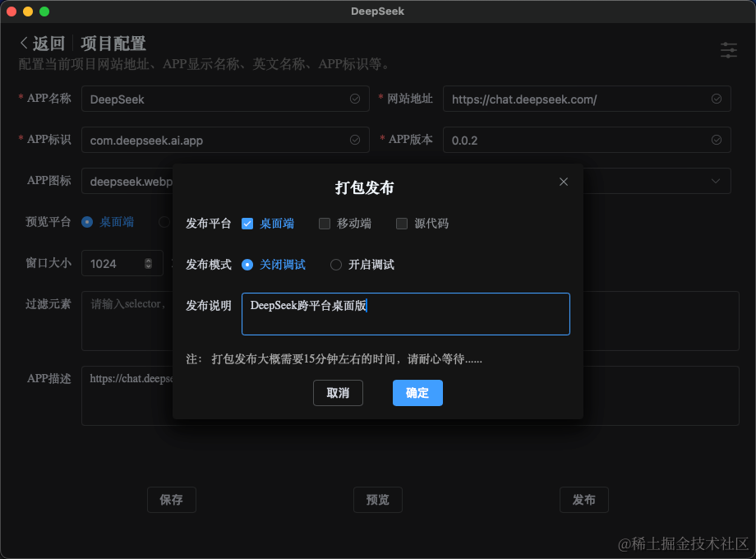This screenshot has height=559, width=756.
Task: Click the note text about 15分钟 wait
Action: coord(334,359)
